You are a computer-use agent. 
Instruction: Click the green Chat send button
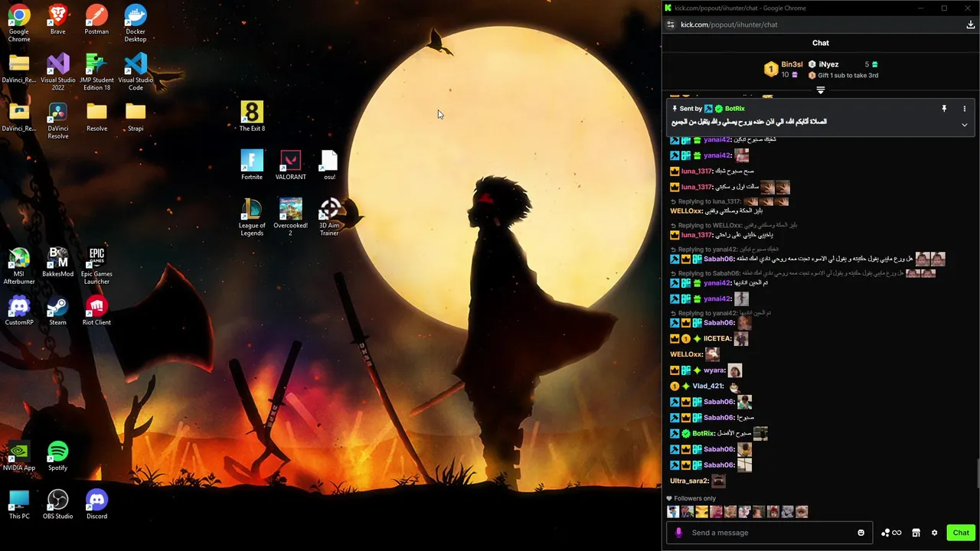[961, 533]
